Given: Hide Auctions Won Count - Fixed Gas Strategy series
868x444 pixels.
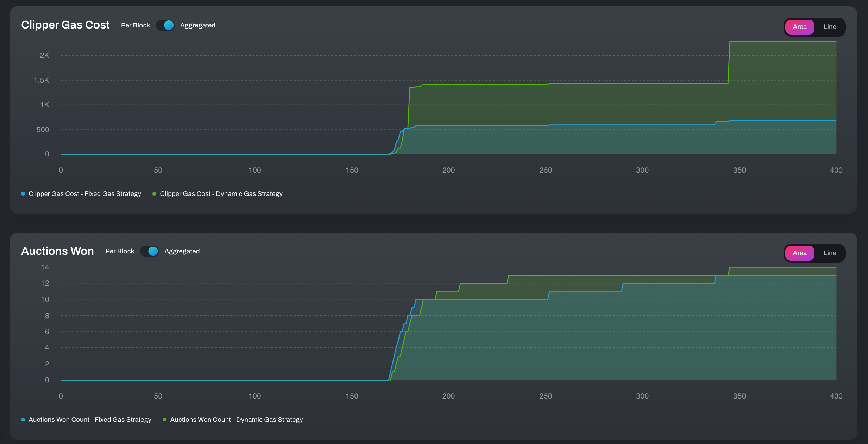Looking at the screenshot, I should (x=90, y=420).
